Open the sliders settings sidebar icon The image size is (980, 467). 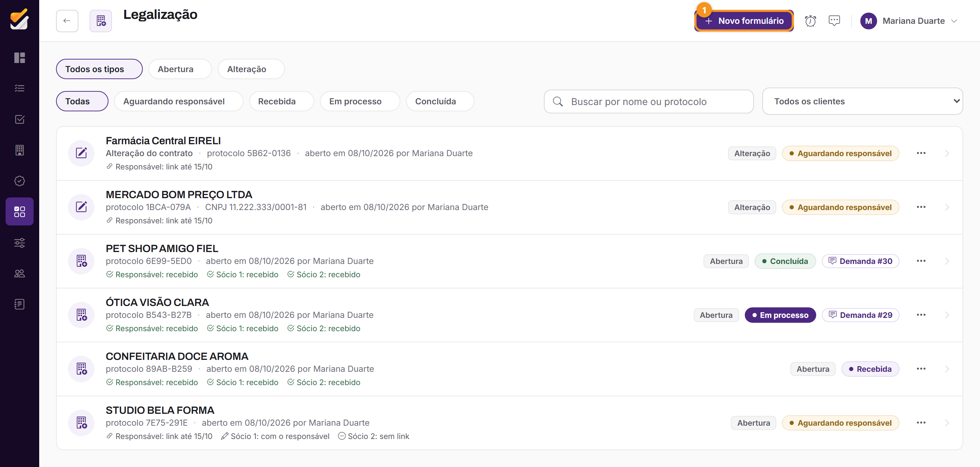click(x=19, y=243)
